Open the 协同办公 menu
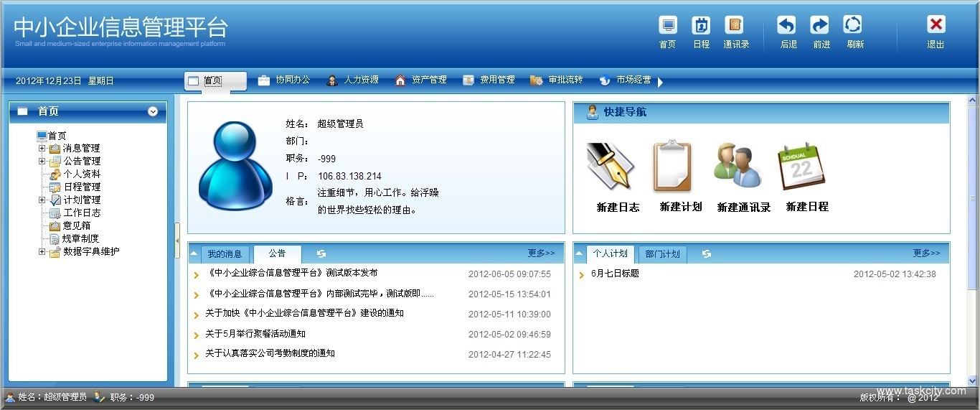Screen dimensions: 980x410 point(284,80)
